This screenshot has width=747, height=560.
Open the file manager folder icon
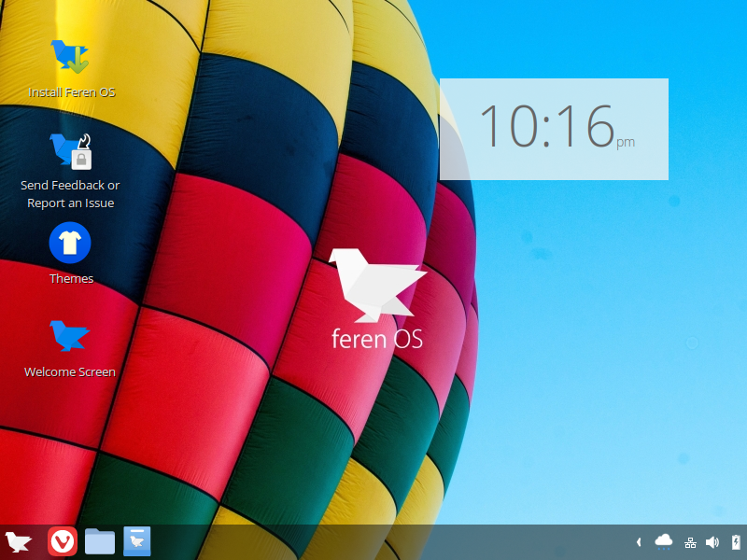pyautogui.click(x=100, y=541)
